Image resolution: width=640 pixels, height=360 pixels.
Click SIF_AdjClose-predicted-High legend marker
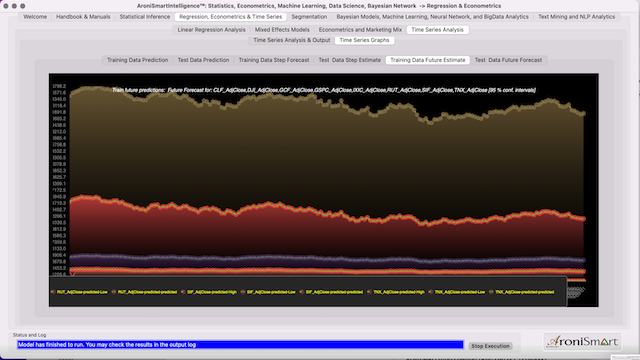point(183,292)
